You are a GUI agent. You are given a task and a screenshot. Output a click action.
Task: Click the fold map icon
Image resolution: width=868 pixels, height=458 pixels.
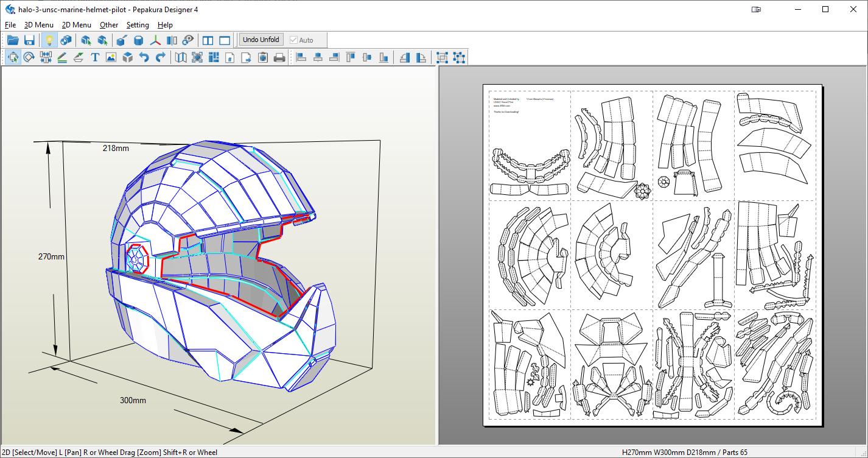[x=181, y=57]
